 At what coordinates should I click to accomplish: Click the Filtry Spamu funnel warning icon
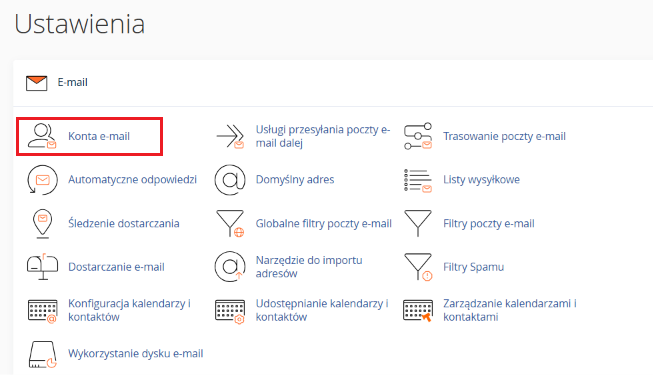click(418, 267)
